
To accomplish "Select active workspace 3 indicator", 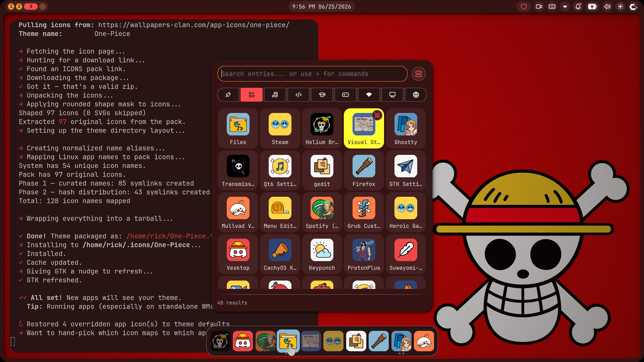I will [31, 6].
